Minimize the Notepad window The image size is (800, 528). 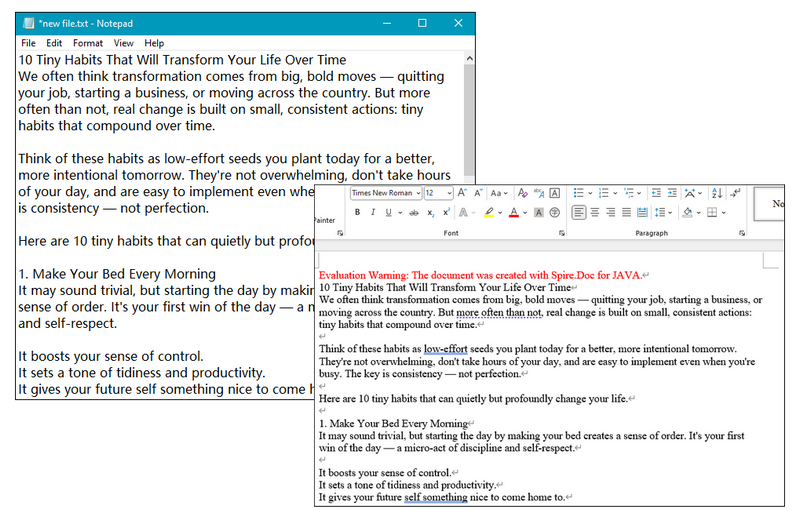click(x=387, y=23)
